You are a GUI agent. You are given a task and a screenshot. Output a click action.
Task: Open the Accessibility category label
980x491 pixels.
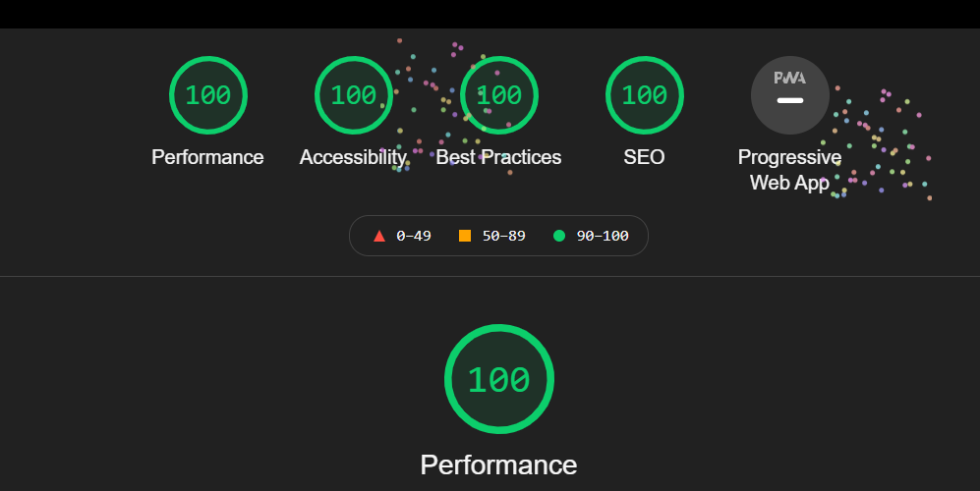point(353,157)
